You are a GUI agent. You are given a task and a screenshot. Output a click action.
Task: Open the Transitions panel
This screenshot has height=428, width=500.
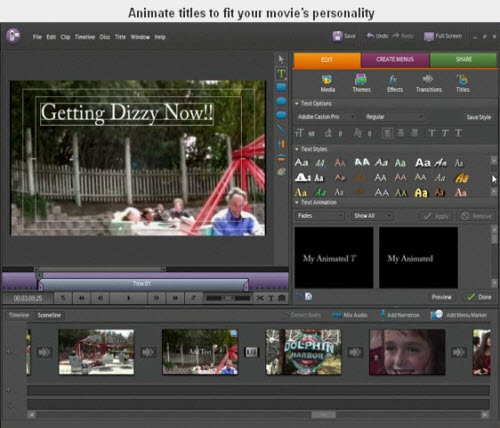pyautogui.click(x=429, y=83)
